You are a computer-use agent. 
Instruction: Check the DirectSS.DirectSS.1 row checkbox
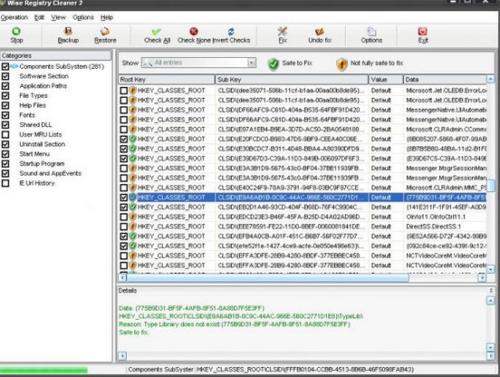124,227
